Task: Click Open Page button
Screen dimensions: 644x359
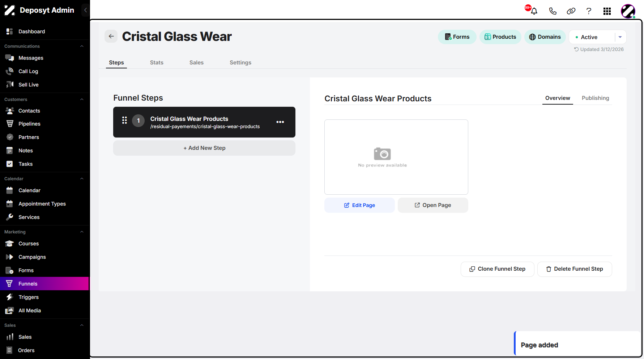Action: click(433, 205)
